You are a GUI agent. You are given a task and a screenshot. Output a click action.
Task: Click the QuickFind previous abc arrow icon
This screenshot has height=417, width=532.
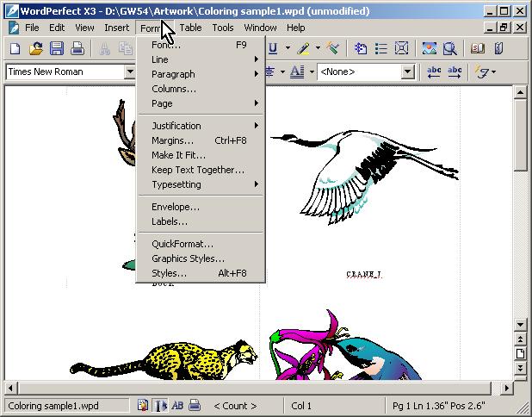(434, 72)
